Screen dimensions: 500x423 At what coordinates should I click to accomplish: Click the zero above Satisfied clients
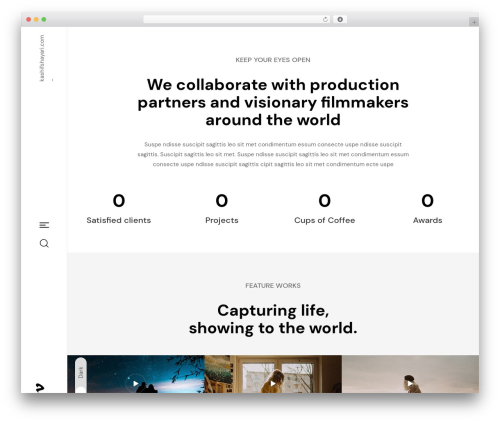(119, 201)
